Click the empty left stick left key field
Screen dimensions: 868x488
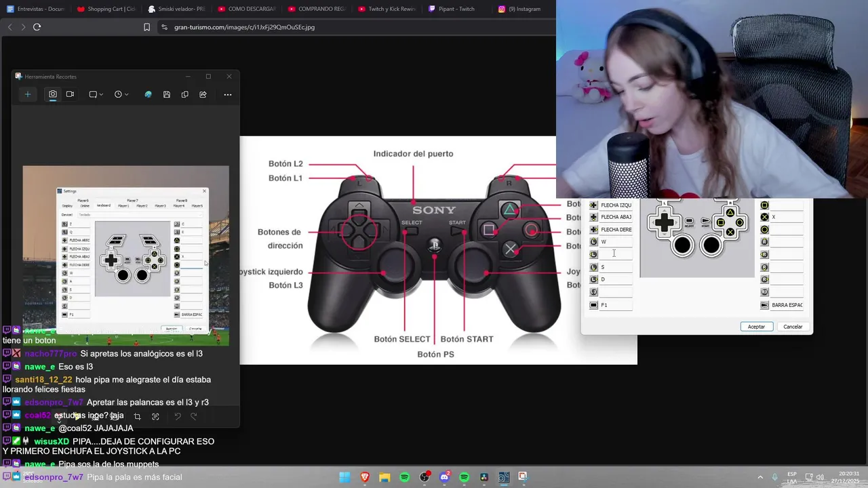[616, 254]
